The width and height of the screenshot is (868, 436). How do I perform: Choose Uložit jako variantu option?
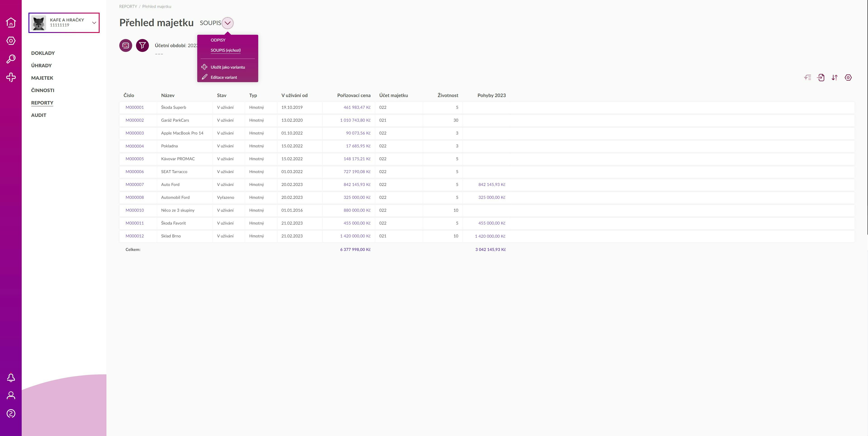[x=228, y=67]
